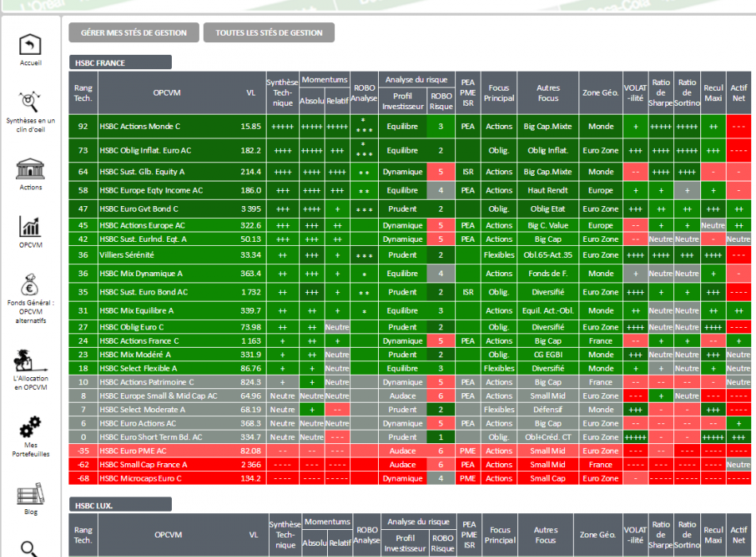Open HSBC Actions Monde C fund
The height and width of the screenshot is (557, 756).
point(140,127)
